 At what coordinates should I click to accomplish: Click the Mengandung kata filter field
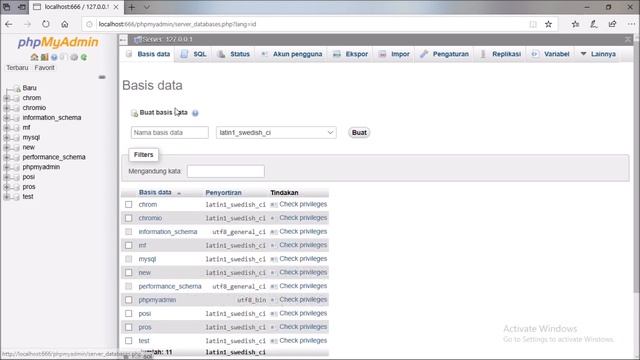pyautogui.click(x=226, y=171)
